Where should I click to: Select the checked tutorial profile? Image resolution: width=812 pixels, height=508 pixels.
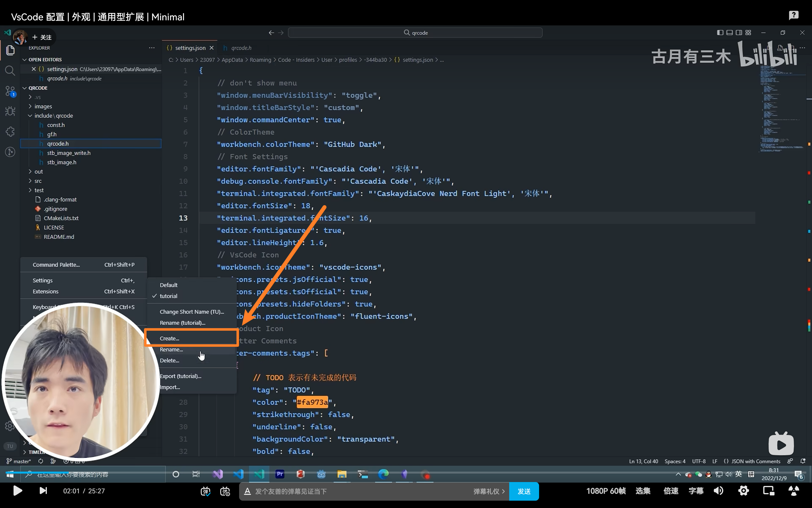[x=192, y=296]
